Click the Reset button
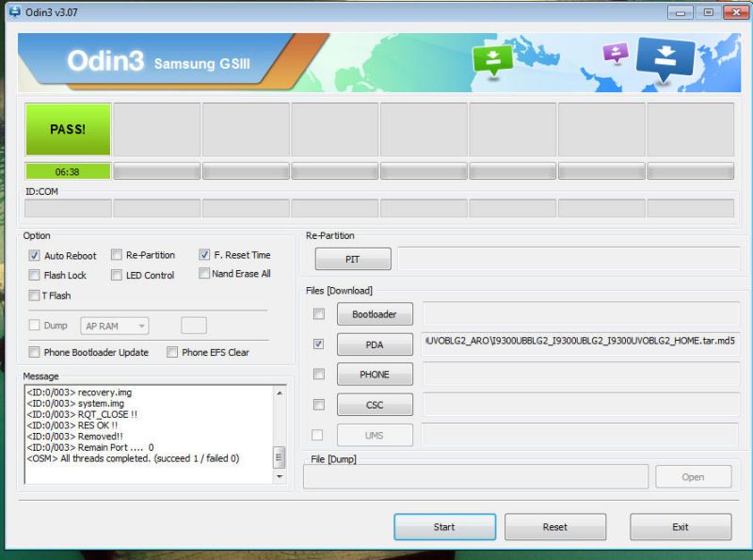This screenshot has height=560, width=753. (x=555, y=527)
